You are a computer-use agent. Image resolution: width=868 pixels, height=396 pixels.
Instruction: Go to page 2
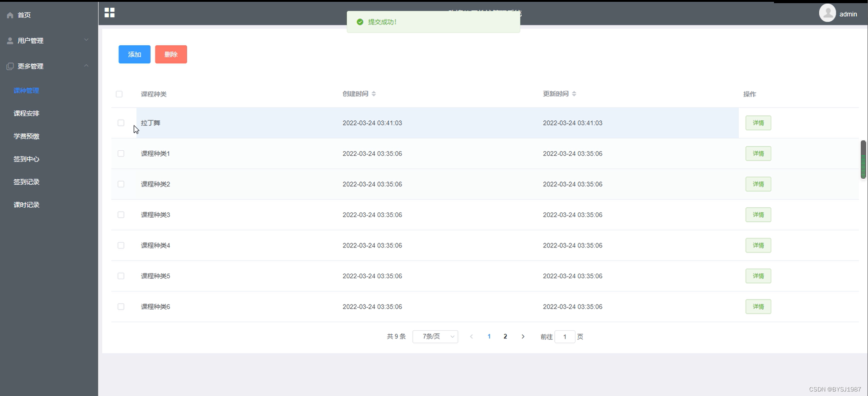pos(505,337)
